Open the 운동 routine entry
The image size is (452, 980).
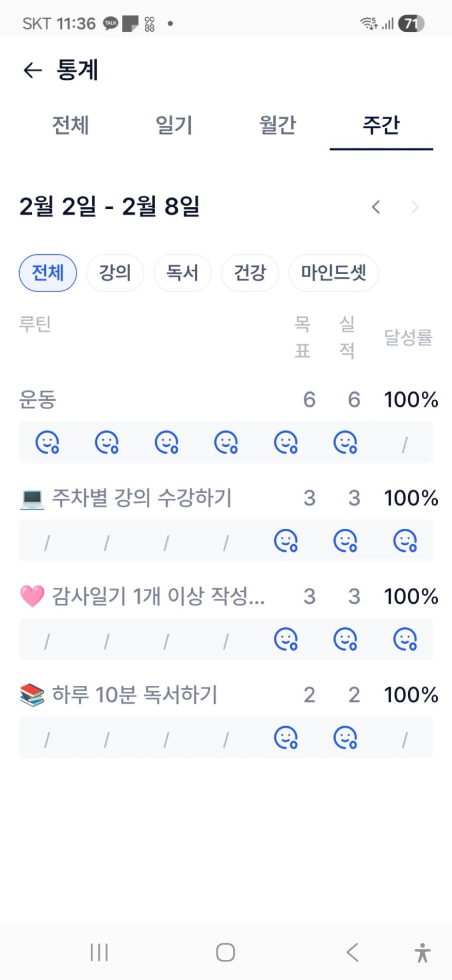click(x=38, y=400)
